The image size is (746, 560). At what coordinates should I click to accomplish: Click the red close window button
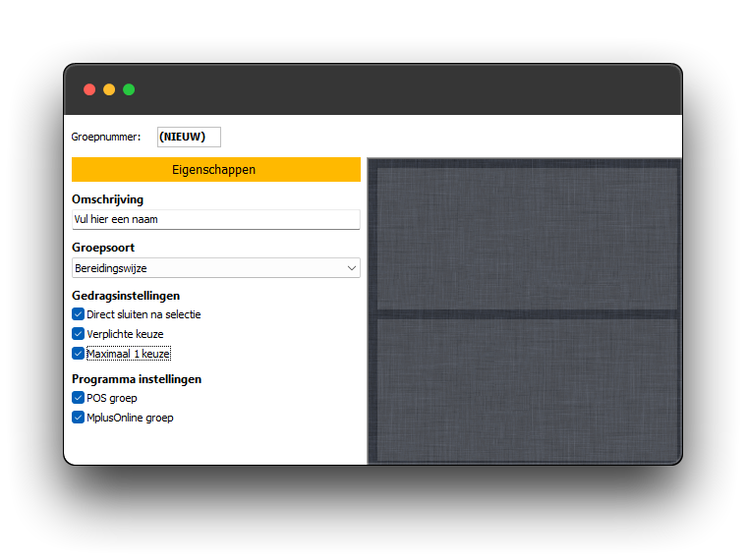[x=89, y=89]
